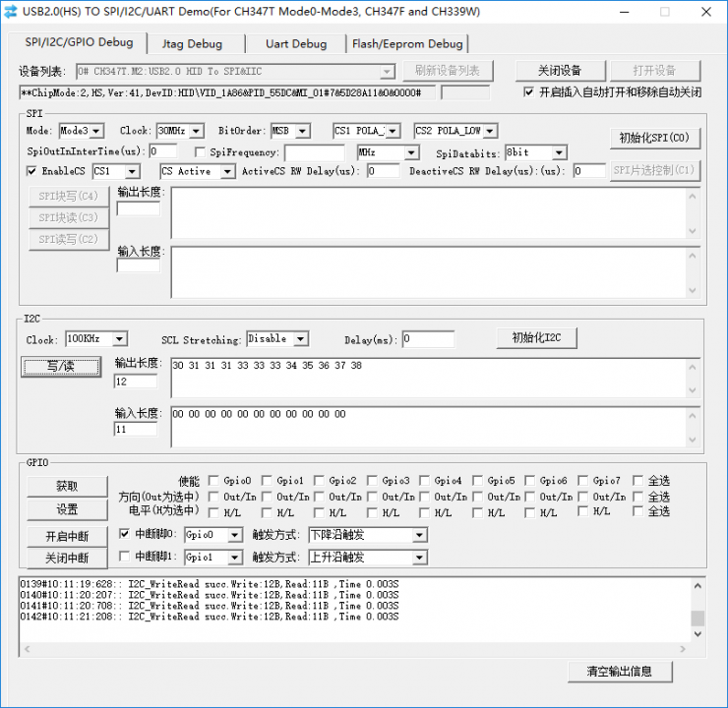Expand CS2 POLA_LOW dropdown
The width and height of the screenshot is (728, 708).
(455, 131)
